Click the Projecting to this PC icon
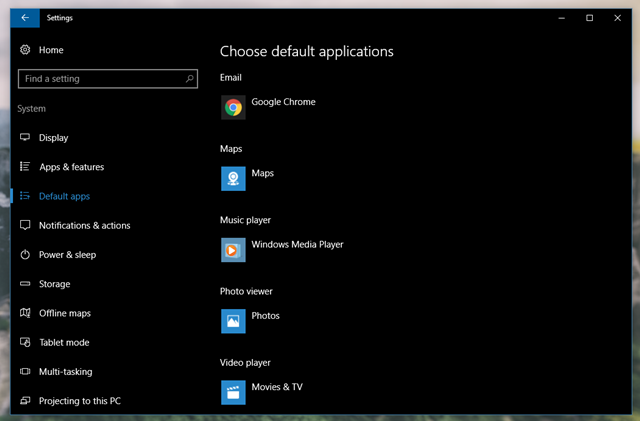This screenshot has height=421, width=640. [x=25, y=401]
